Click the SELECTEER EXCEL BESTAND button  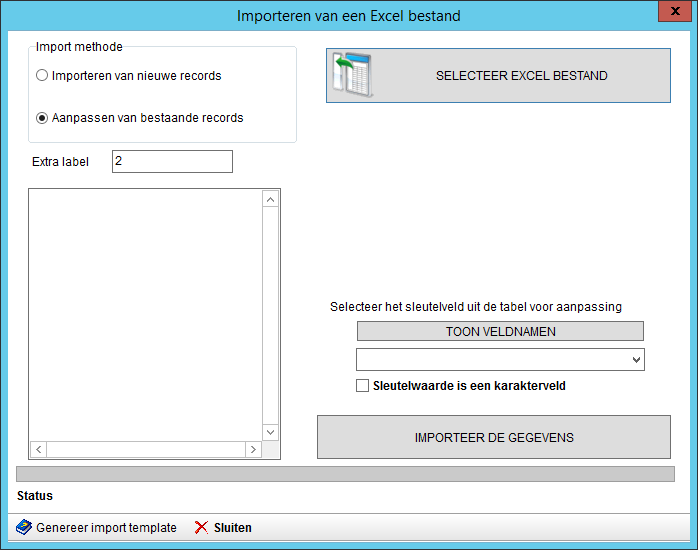point(498,76)
